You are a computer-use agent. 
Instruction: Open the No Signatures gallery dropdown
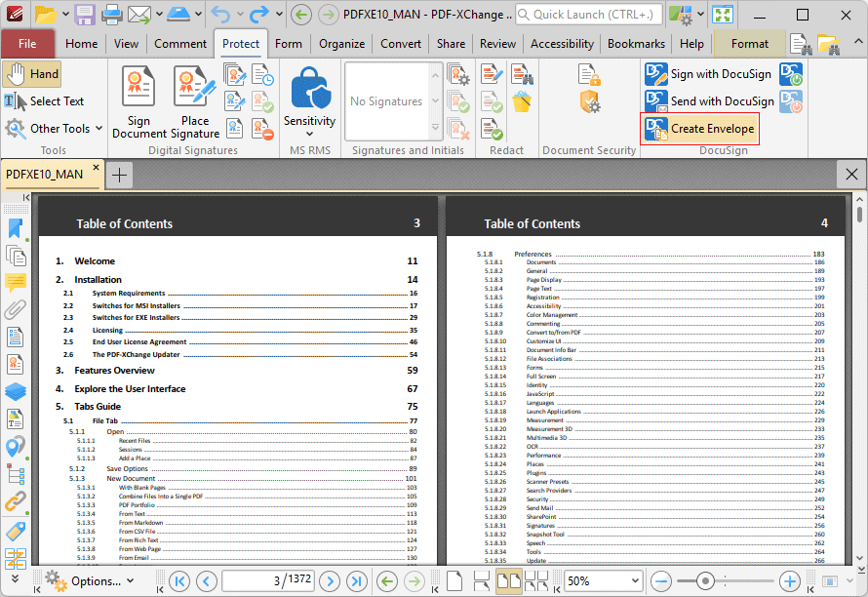pyautogui.click(x=436, y=128)
